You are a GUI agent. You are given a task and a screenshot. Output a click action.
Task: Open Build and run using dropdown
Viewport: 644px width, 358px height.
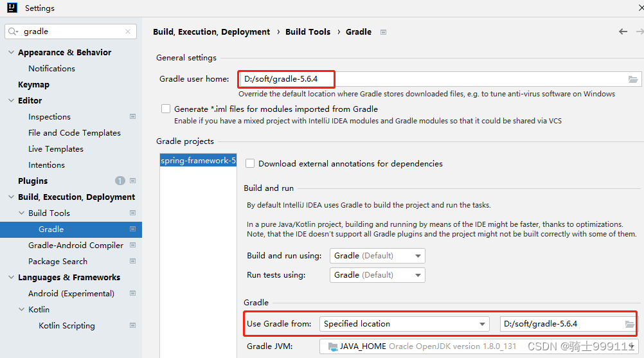pyautogui.click(x=377, y=256)
